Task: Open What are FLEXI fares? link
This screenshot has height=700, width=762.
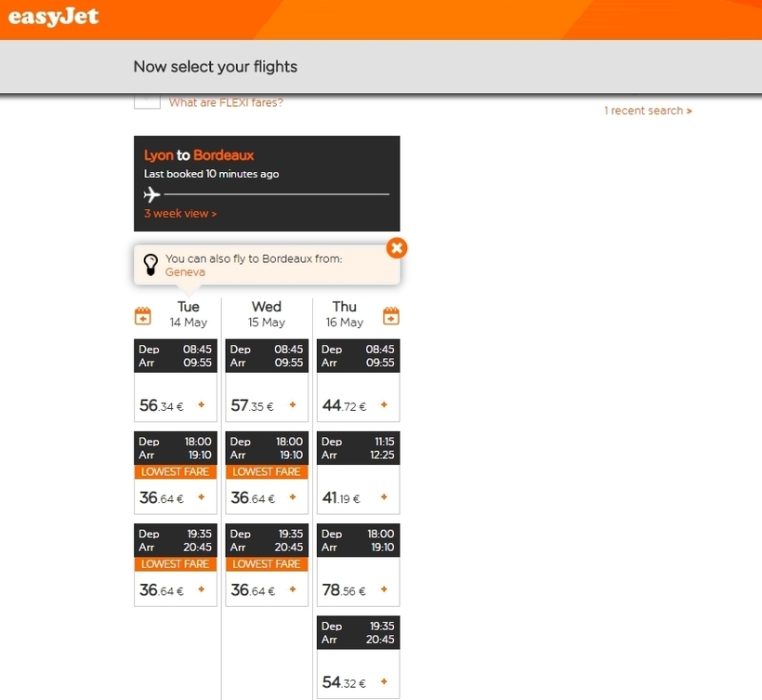Action: click(x=226, y=102)
